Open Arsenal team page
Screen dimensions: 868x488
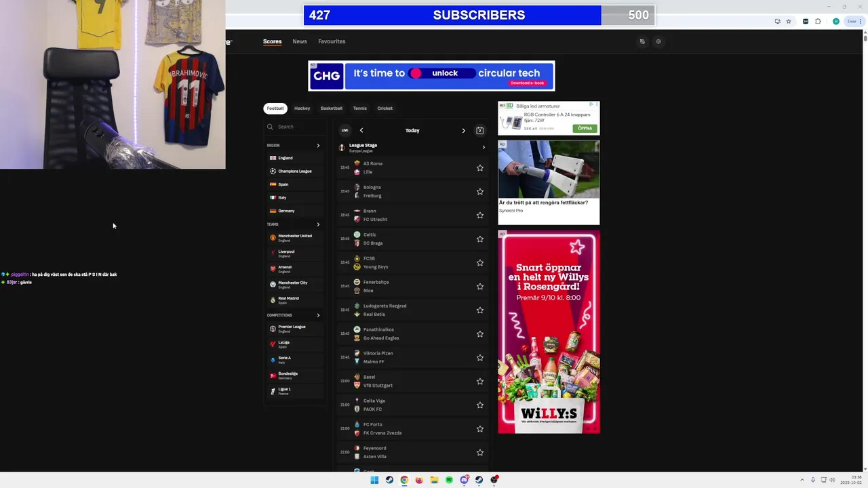click(294, 268)
